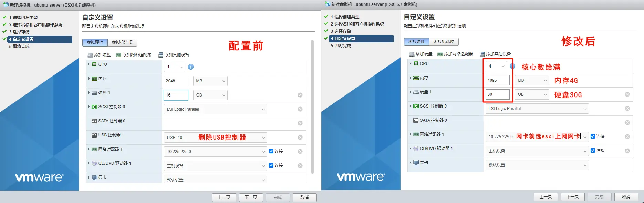The image size is (644, 203).
Task: Expand the CPU row in the left window
Action: pos(89,64)
